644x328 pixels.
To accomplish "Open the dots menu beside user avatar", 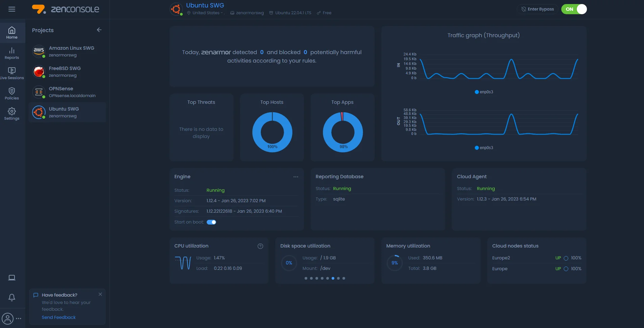I will [x=19, y=319].
